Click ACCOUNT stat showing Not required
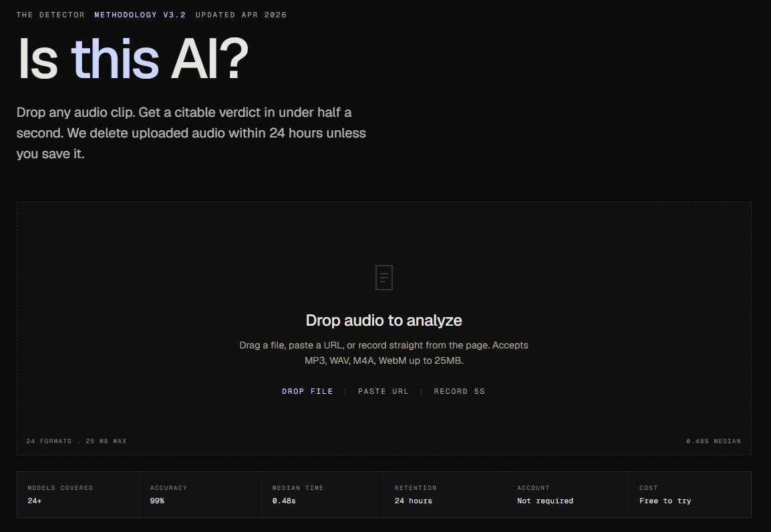The height and width of the screenshot is (532, 771). point(567,495)
